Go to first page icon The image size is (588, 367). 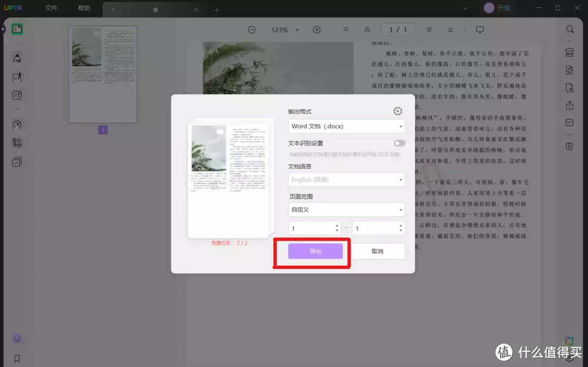pyautogui.click(x=346, y=29)
